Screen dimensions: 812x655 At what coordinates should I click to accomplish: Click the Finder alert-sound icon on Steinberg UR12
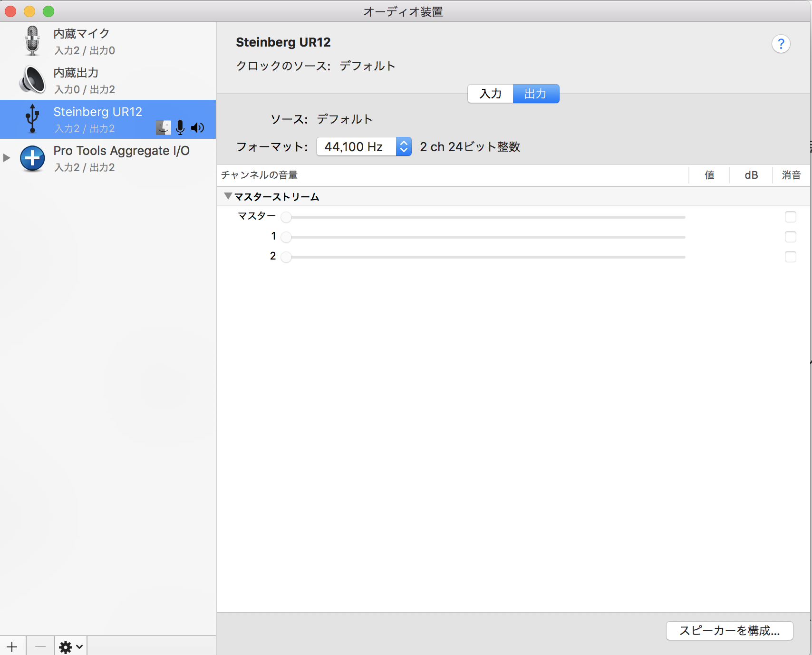tap(164, 127)
